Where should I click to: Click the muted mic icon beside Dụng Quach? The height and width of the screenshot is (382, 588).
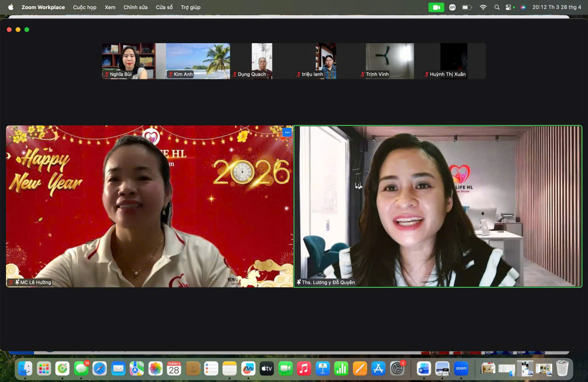pos(235,74)
